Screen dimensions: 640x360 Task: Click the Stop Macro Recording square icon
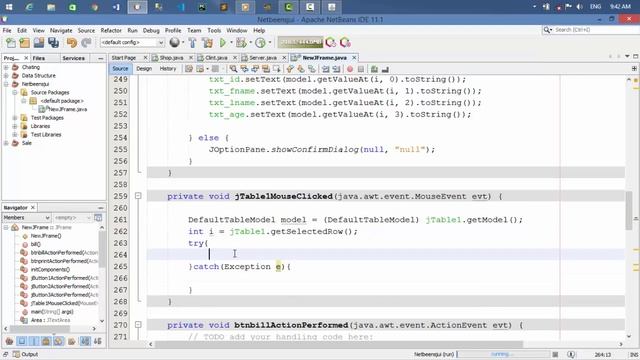[361, 69]
